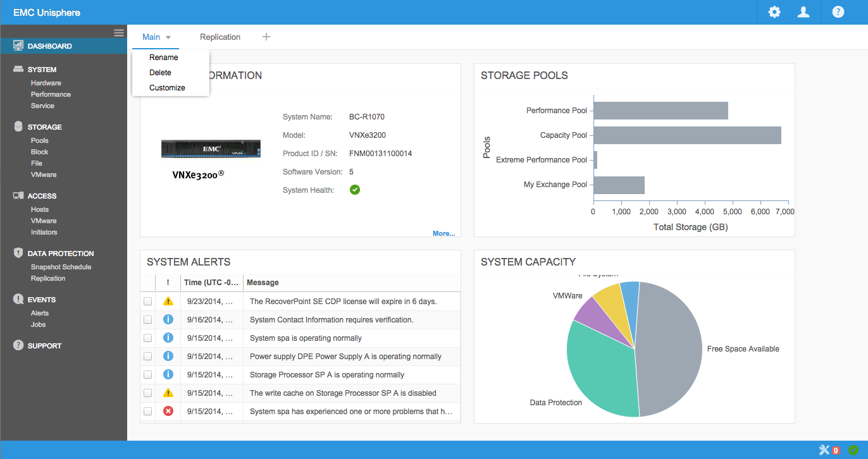868x459 pixels.
Task: Open Pools under Storage
Action: (40, 140)
